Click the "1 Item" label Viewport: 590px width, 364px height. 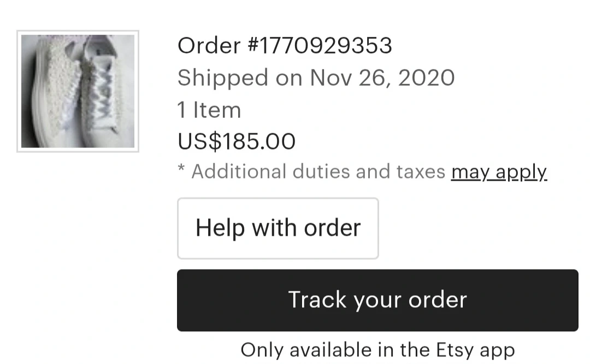[x=209, y=110]
